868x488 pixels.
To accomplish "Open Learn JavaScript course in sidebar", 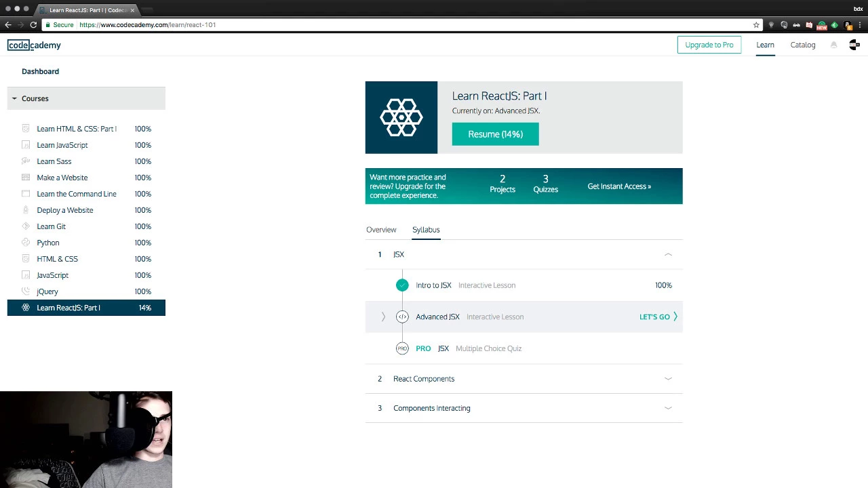I will 62,145.
